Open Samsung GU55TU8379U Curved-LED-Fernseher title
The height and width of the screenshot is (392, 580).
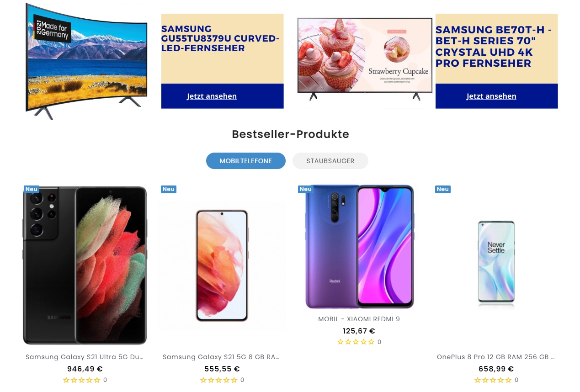pos(220,38)
